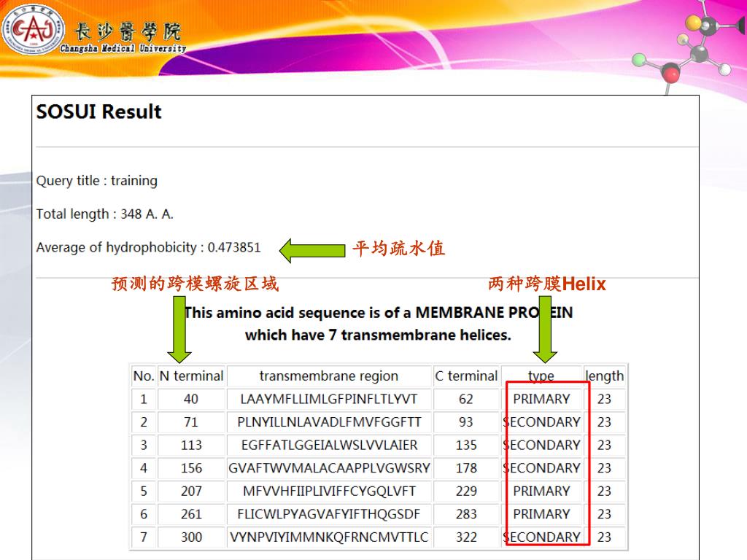Click the type cell in row 5 (MFVVHFIIPLIVIFFCYGQLVFT)
747x560 pixels.
pos(542,491)
